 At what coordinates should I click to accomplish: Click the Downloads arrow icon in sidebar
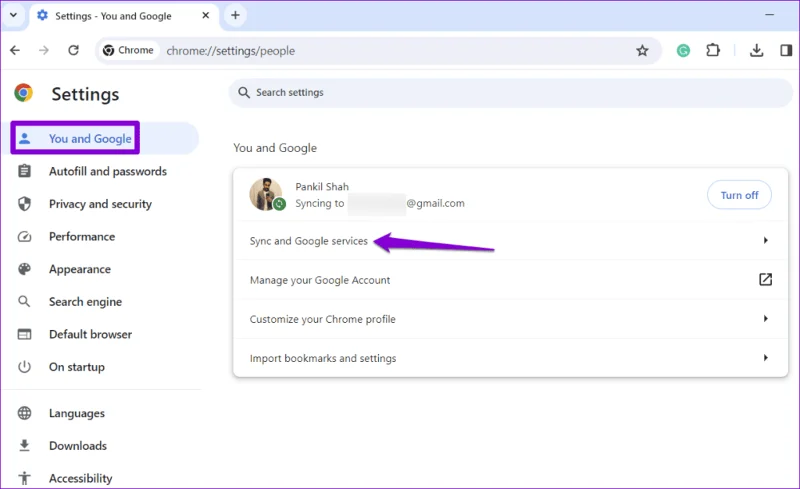click(24, 446)
